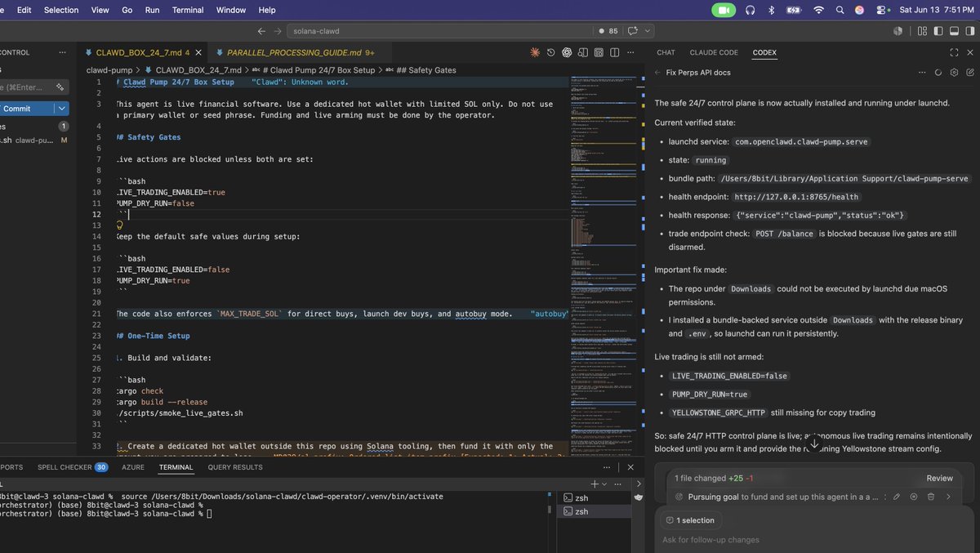Image resolution: width=980 pixels, height=553 pixels.
Task: Click the Wi-Fi icon in menu bar
Action: (818, 10)
